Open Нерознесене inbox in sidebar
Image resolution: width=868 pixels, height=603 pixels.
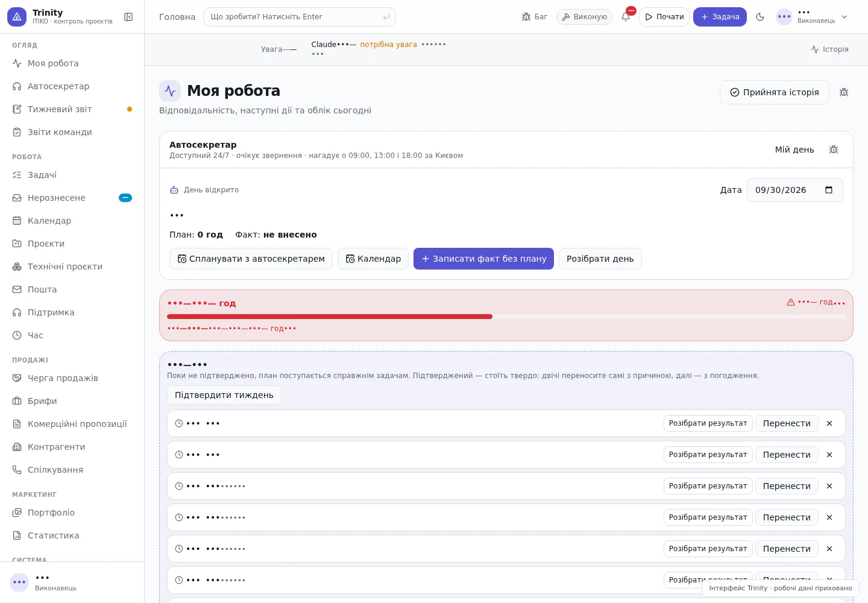click(x=72, y=198)
